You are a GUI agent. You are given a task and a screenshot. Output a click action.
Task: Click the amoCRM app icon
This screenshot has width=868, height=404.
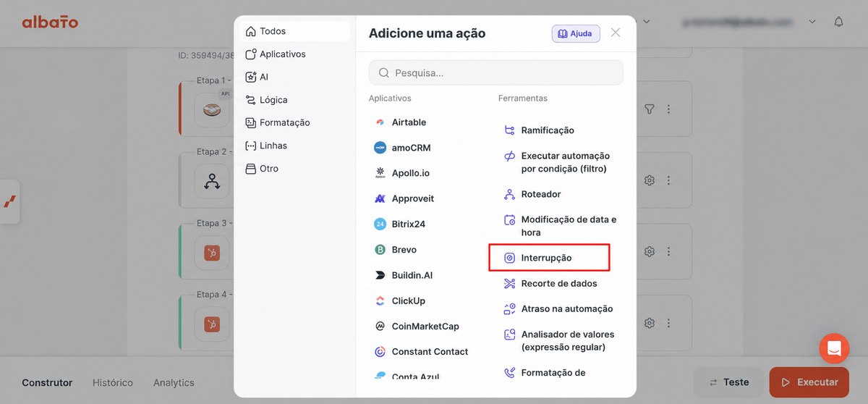click(x=380, y=148)
